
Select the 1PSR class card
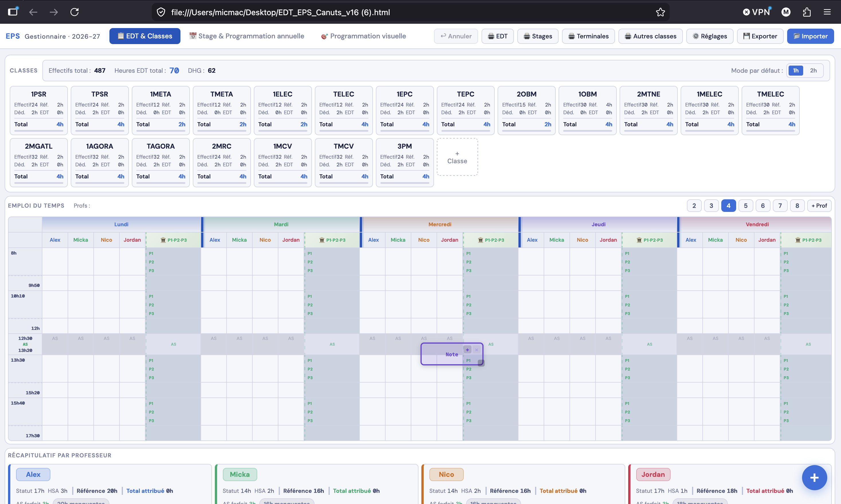coord(39,110)
